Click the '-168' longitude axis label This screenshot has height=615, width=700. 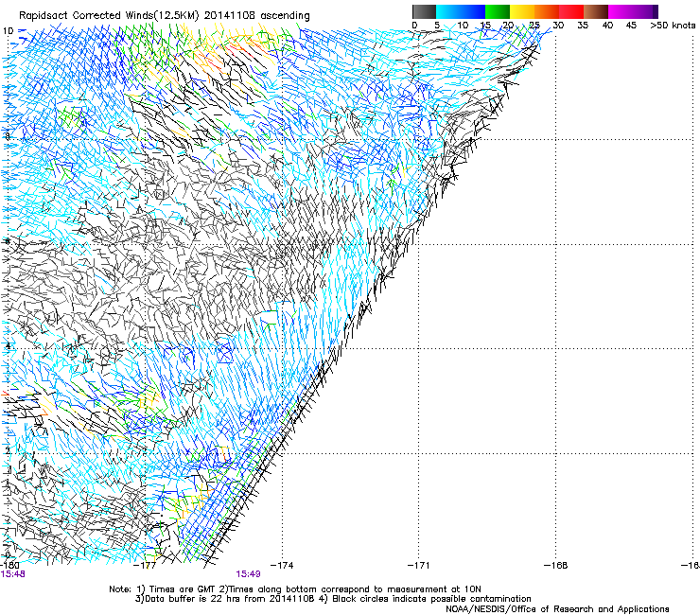coord(556,566)
